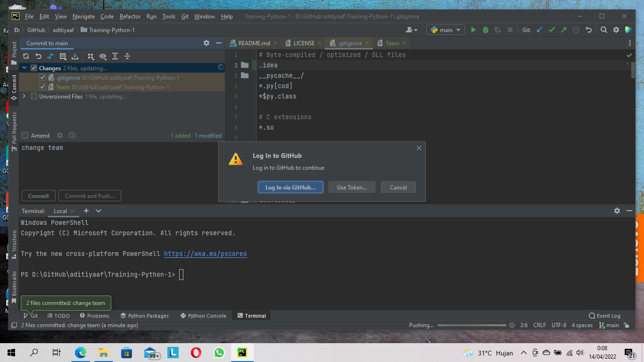This screenshot has height=362, width=644.
Task: Start the Debug session with the bug icon
Action: click(x=485, y=29)
